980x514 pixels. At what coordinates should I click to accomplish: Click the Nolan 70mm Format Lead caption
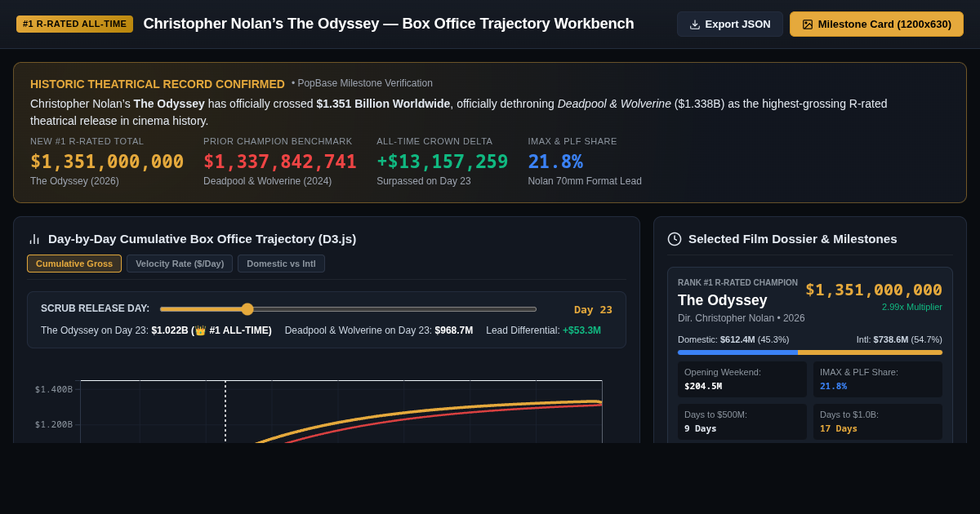point(585,181)
